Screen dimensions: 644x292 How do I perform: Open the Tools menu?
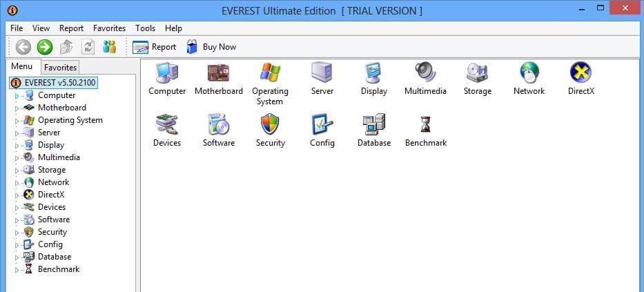pyautogui.click(x=146, y=28)
